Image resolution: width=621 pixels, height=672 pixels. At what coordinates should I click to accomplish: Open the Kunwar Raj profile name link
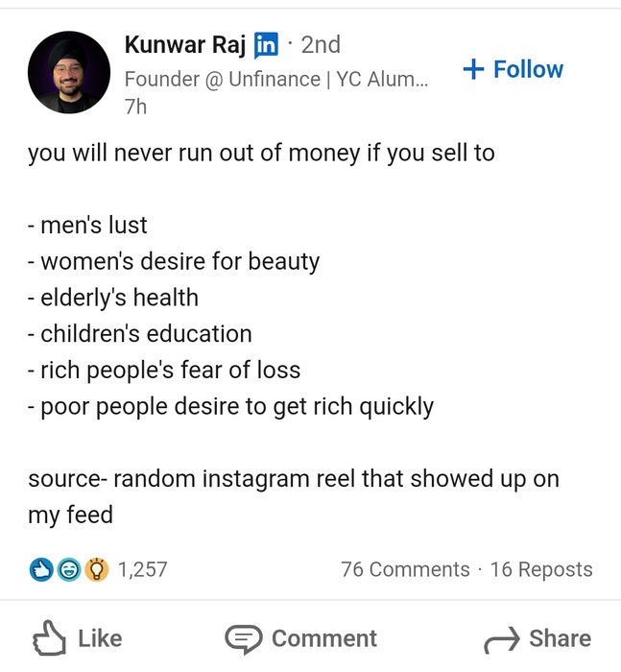[185, 44]
